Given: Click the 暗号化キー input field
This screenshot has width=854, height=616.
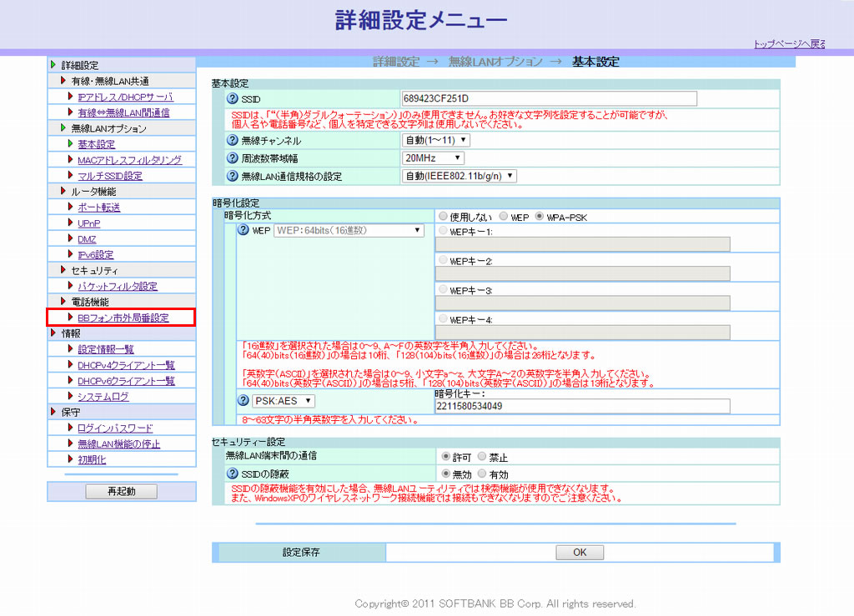Looking at the screenshot, I should (582, 406).
